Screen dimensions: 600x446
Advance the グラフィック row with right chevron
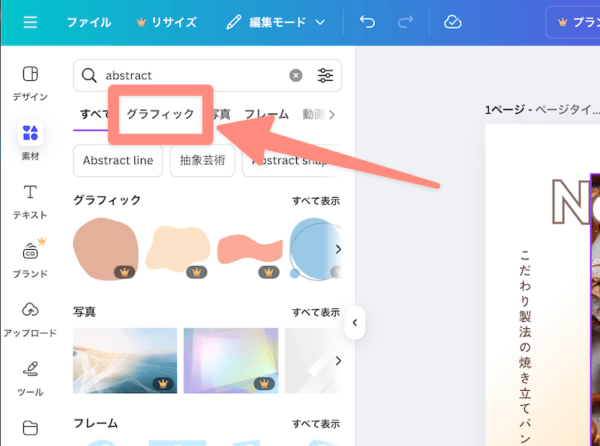tap(338, 249)
